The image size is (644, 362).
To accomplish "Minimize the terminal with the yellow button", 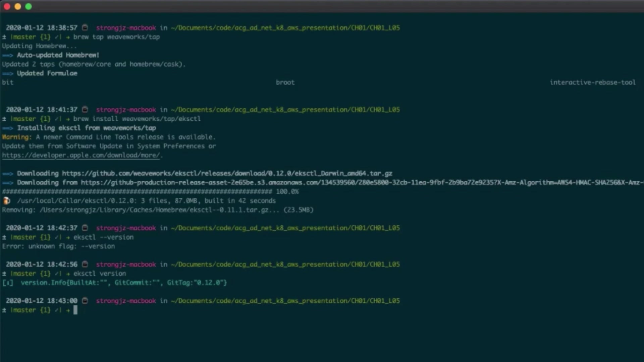I will point(18,6).
